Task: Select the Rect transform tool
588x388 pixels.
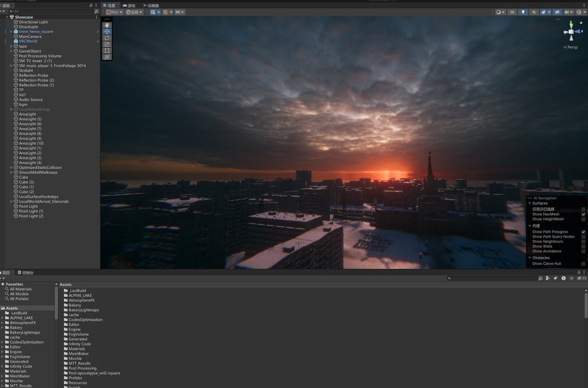Action: [x=107, y=50]
